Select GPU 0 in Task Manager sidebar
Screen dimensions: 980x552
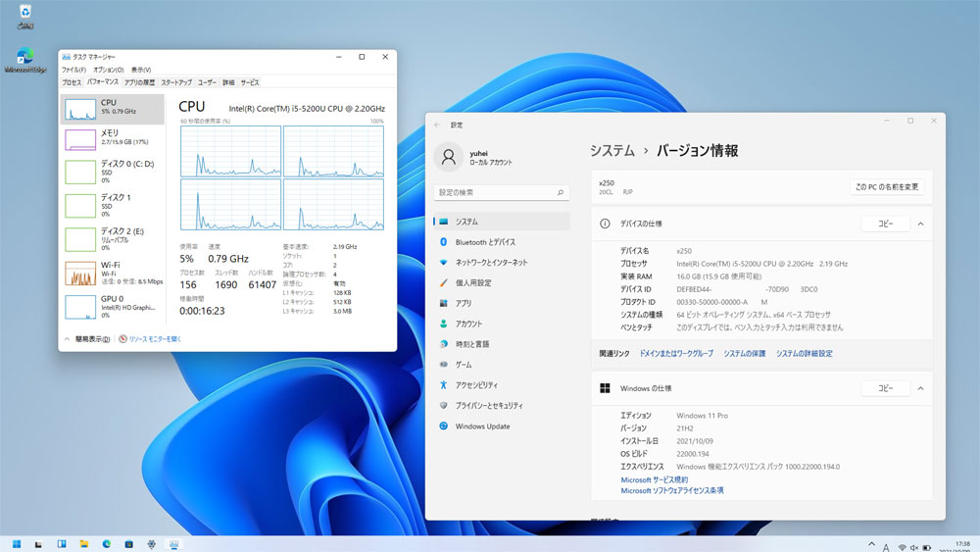[x=113, y=306]
